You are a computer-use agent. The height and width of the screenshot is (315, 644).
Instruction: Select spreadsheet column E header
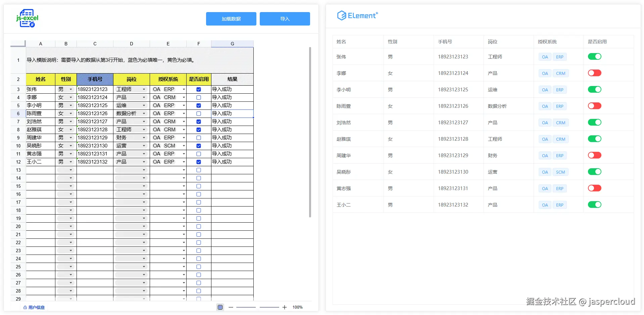(x=168, y=44)
